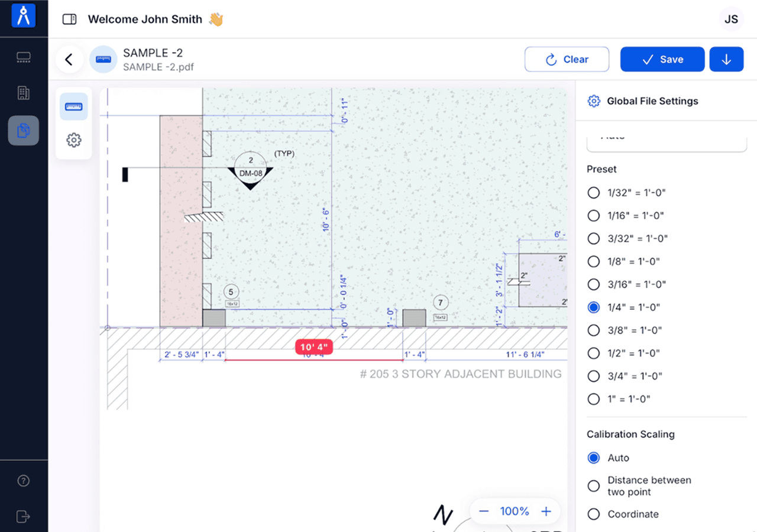
Task: Open the documents icon in sidebar
Action: click(24, 130)
